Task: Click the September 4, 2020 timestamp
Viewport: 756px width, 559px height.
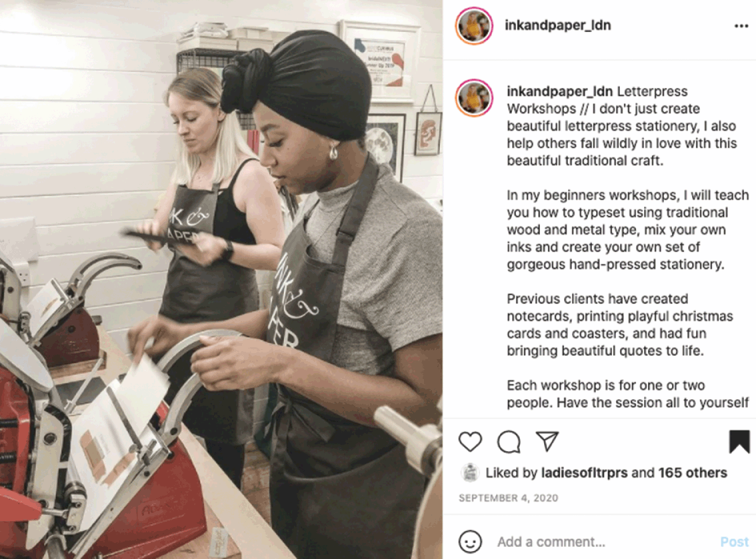Action: tap(508, 498)
